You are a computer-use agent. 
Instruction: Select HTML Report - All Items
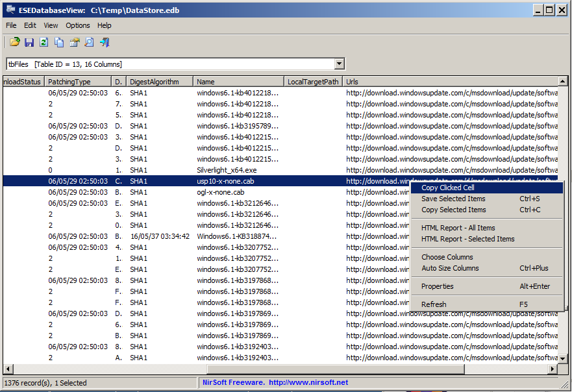pos(487,228)
